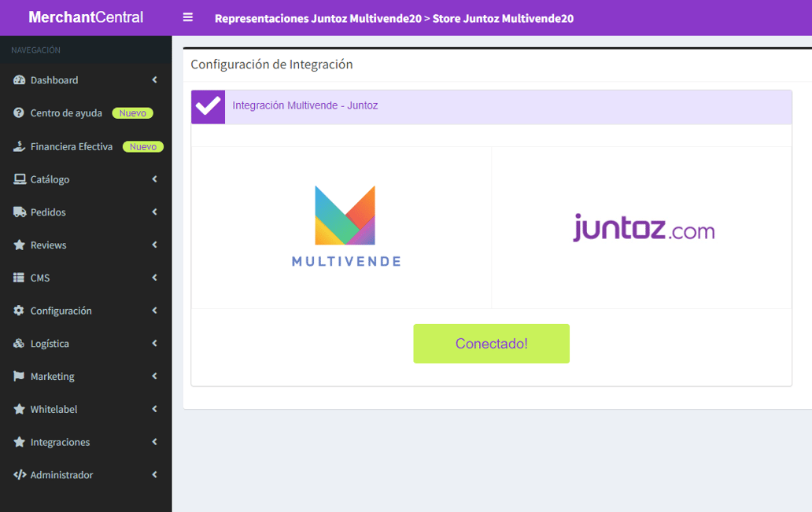Viewport: 812px width, 512px height.
Task: Click the Centro de ayuda question-mark icon
Action: point(19,112)
